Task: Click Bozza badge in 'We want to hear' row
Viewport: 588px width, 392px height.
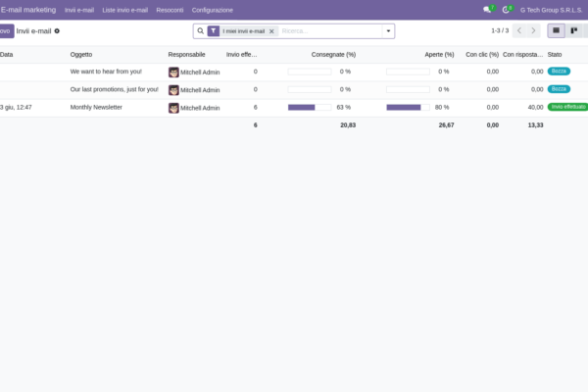Action: tap(559, 72)
